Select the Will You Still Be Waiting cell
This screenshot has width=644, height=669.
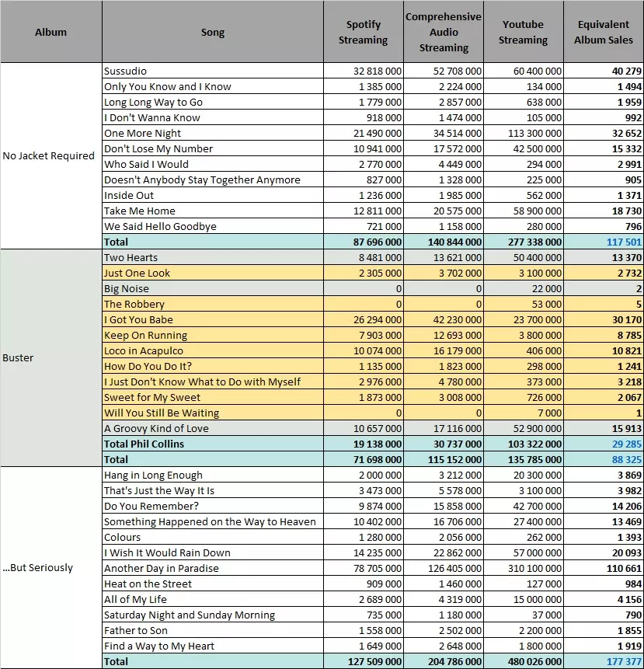[213, 413]
